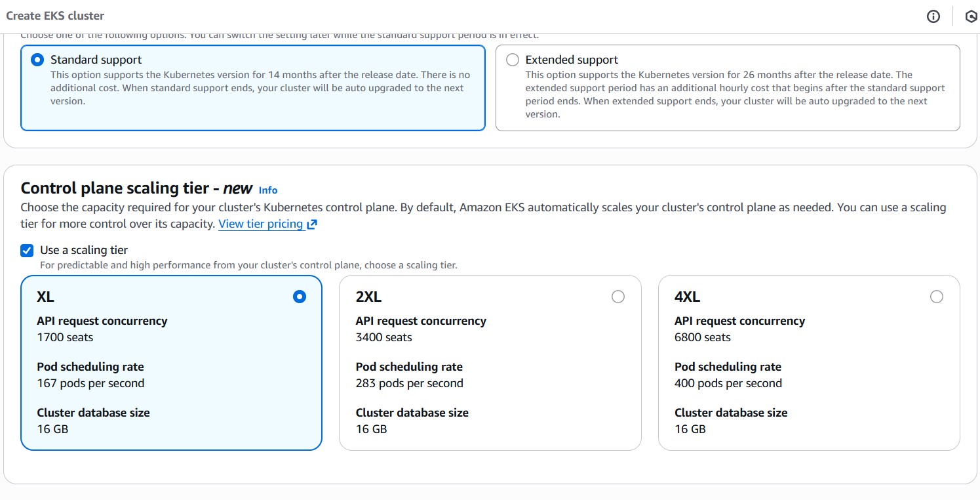Select the Standard support radio button

pyautogui.click(x=37, y=60)
